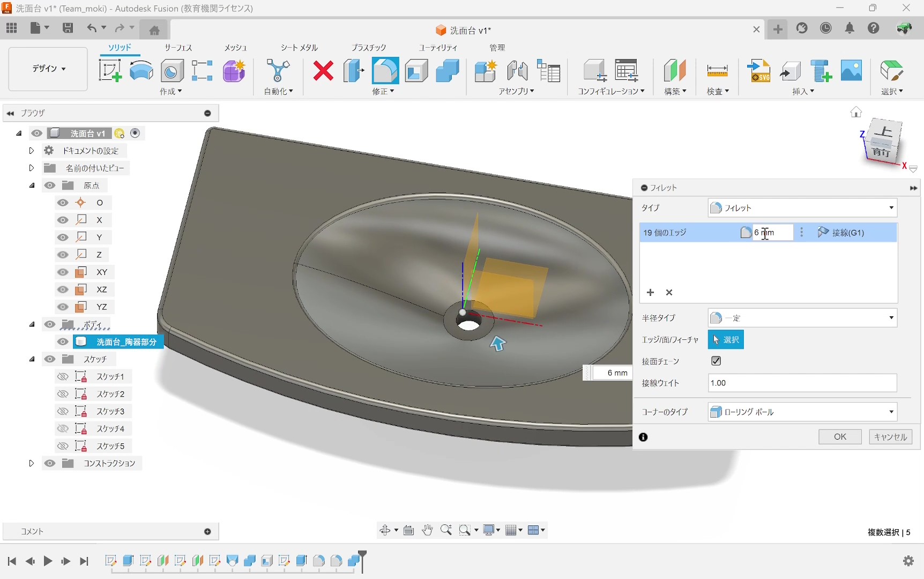The image size is (924, 579).
Task: Switch to the プラスチック tab
Action: click(x=369, y=48)
